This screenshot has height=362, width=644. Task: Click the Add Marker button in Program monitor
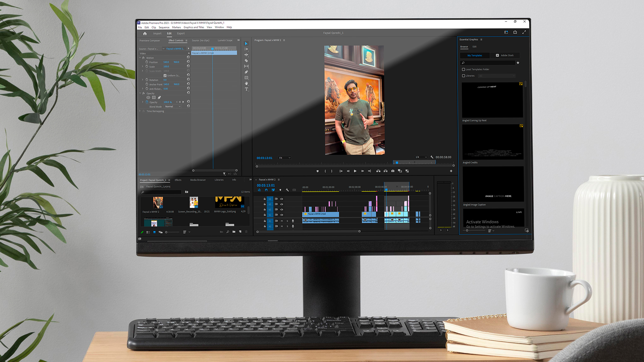click(318, 171)
